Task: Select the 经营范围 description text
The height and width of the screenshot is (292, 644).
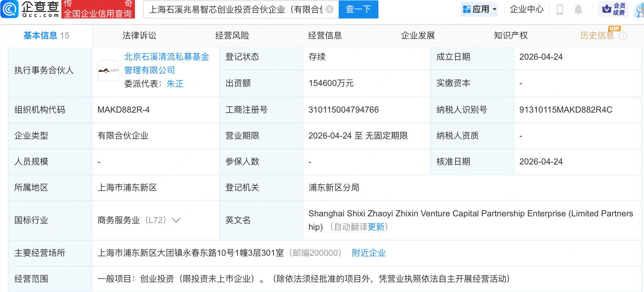Action: click(x=304, y=279)
